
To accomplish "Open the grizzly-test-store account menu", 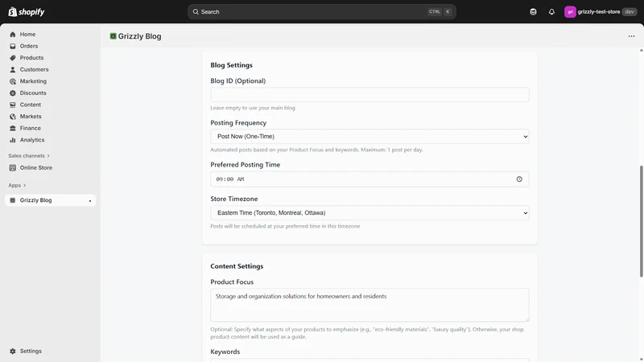I will 601,12.
